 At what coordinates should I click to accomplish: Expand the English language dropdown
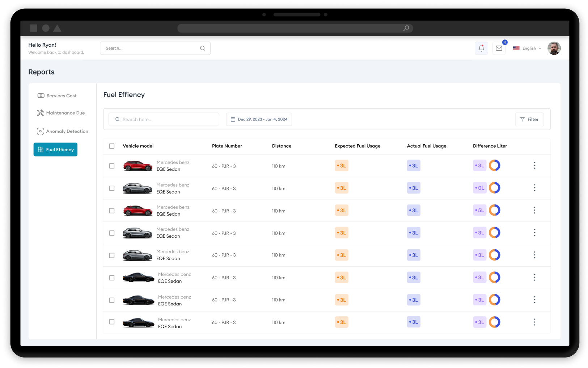(x=527, y=48)
